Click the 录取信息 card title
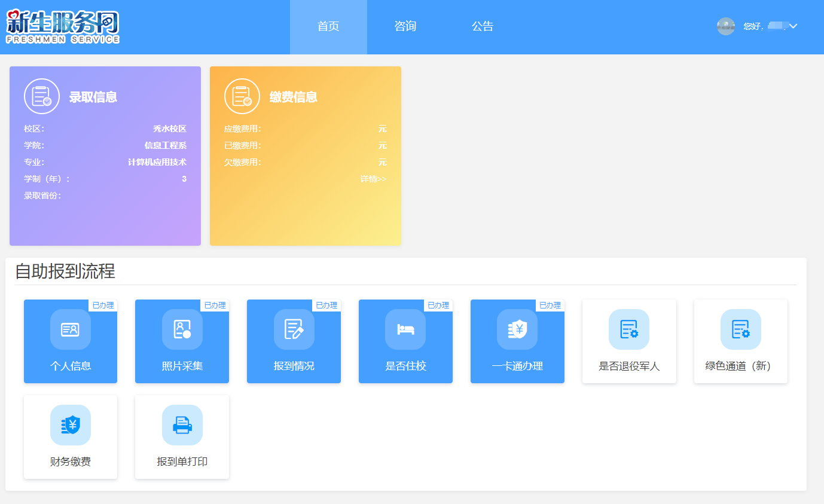Viewport: 824px width, 504px height. [93, 97]
